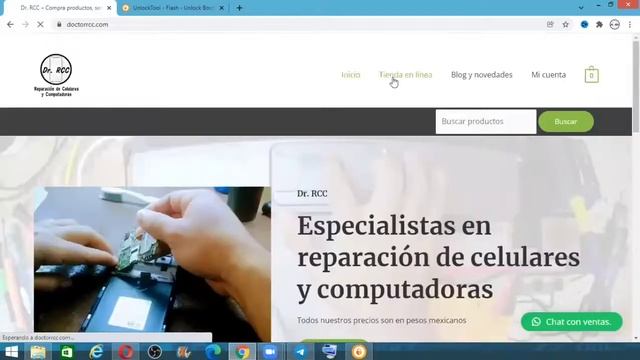Open Telegram from taskbar

coord(300,352)
